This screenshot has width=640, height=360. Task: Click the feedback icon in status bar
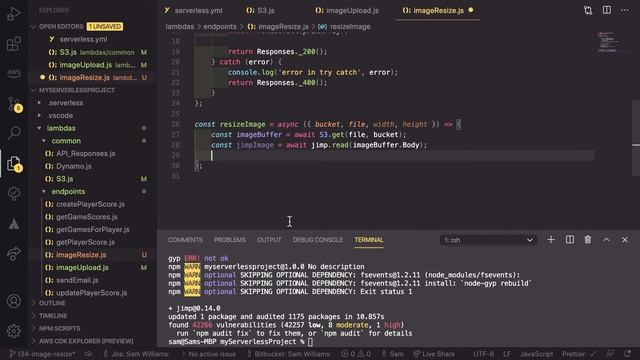click(610, 354)
